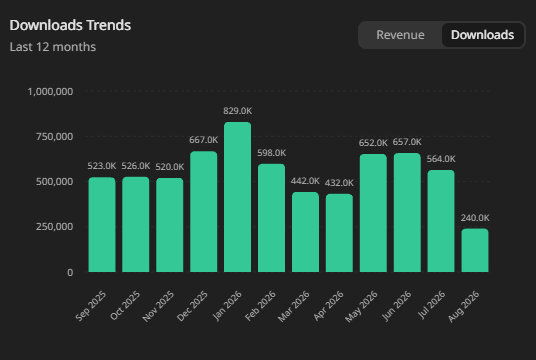
Task: Click the May 2026 bar
Action: coord(373,213)
